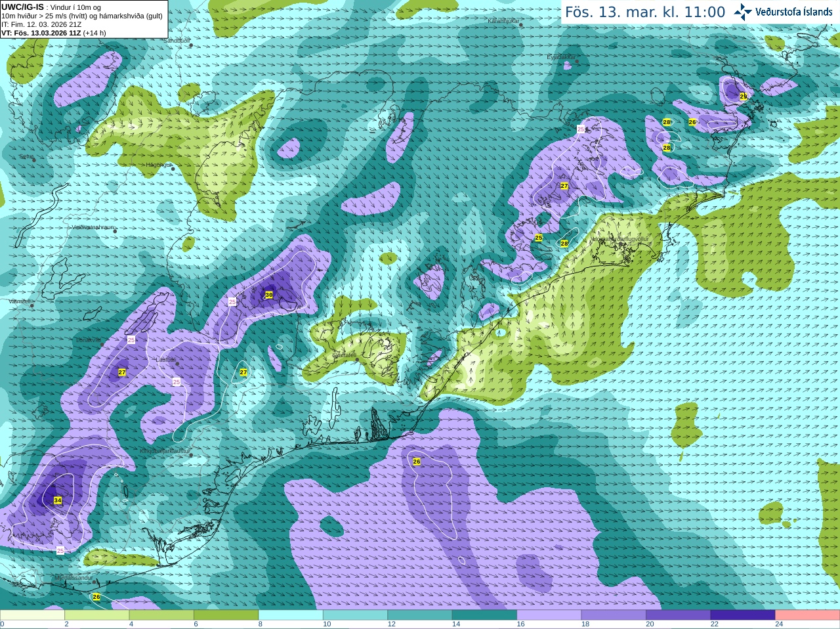The image size is (840, 629).
Task: Click the Lónakvísl station label
Action: coord(89,340)
